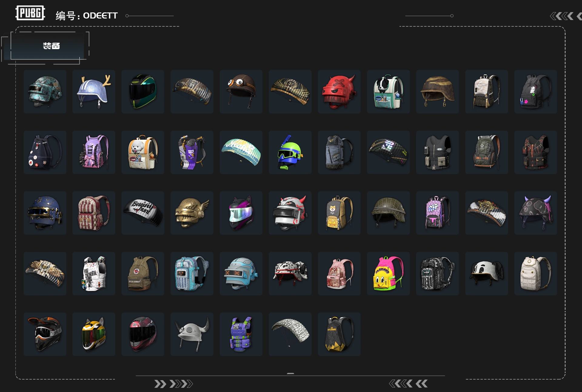Pick the green netted military helmet
This screenshot has height=392, width=582.
(x=388, y=213)
